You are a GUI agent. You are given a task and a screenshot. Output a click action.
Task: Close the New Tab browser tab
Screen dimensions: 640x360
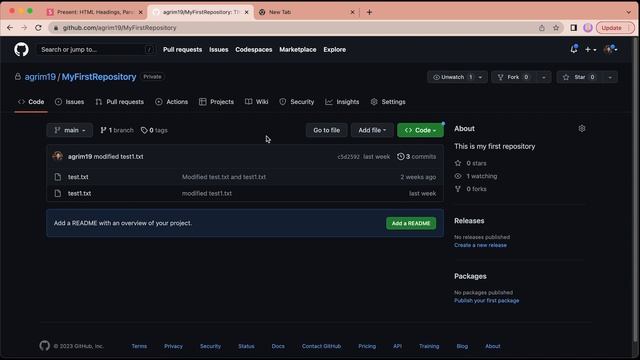(x=352, y=12)
